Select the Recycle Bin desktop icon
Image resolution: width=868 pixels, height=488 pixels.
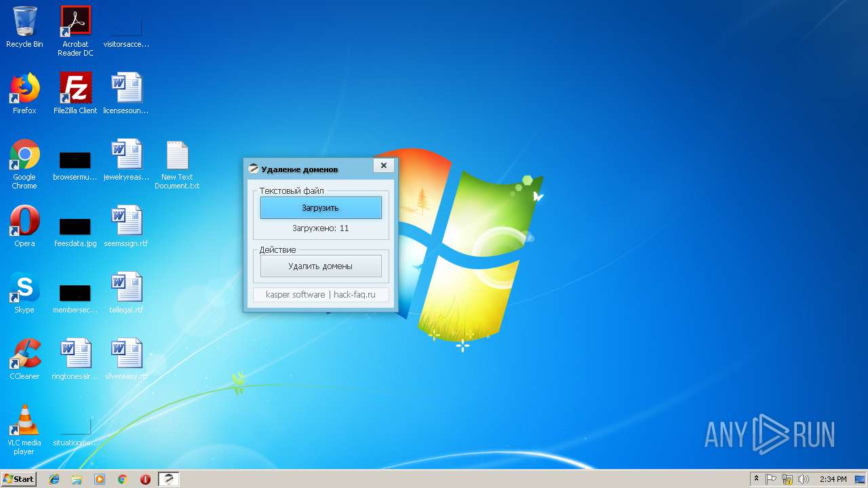(24, 27)
